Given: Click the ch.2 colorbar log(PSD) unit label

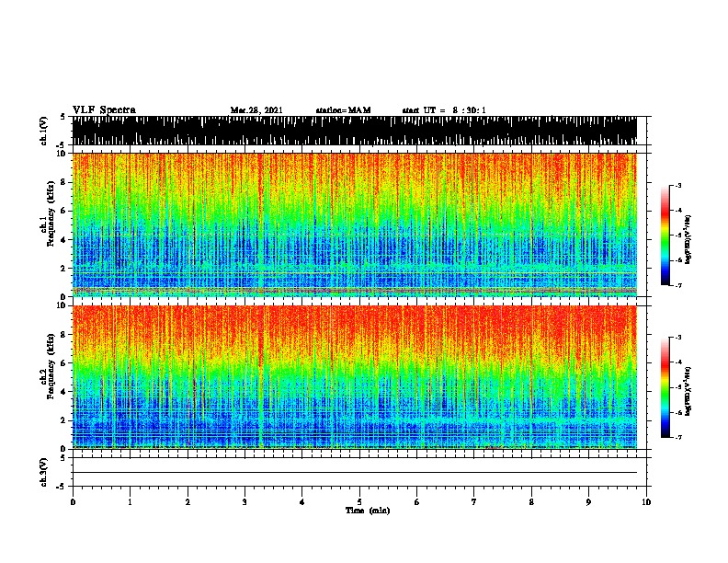Looking at the screenshot, I should (x=688, y=391).
